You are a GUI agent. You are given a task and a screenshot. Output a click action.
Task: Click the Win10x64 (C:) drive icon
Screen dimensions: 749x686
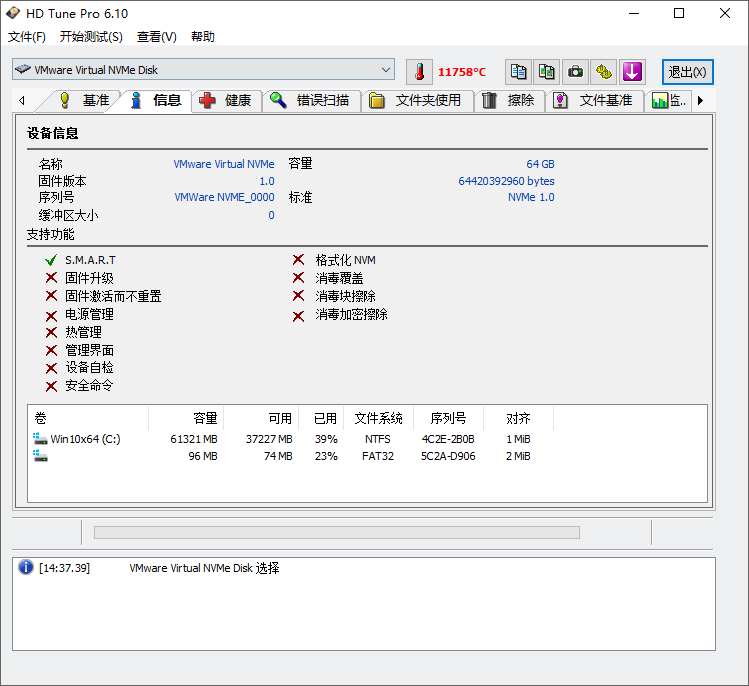point(40,439)
